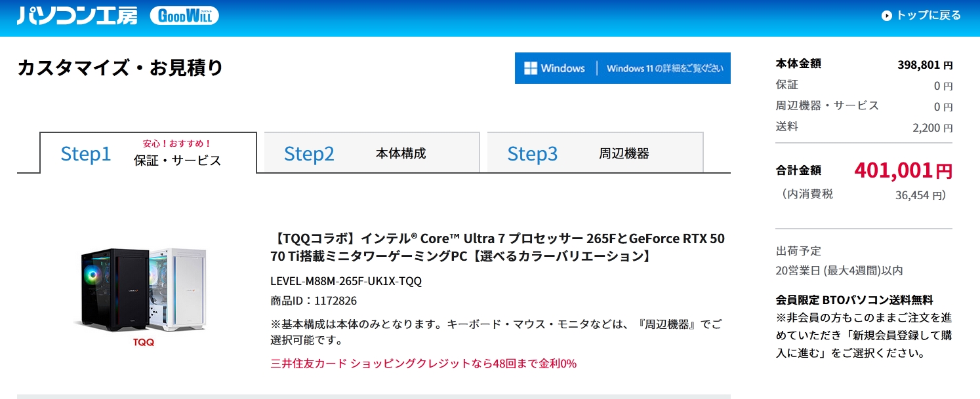Click the 商品ID：1172826 text
The width and height of the screenshot is (980, 399).
pyautogui.click(x=314, y=301)
